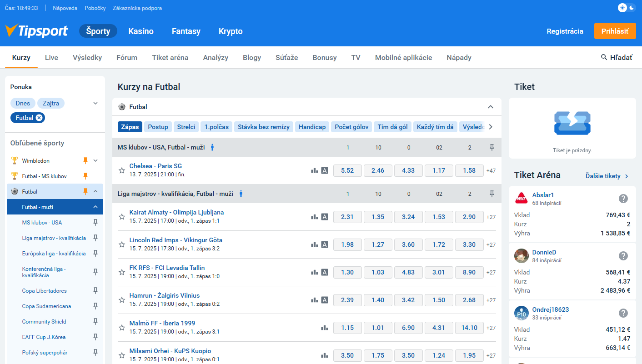Image resolution: width=642 pixels, height=364 pixels.
Task: Click the Futbal - MS klubov trophy icon
Action: click(x=15, y=176)
